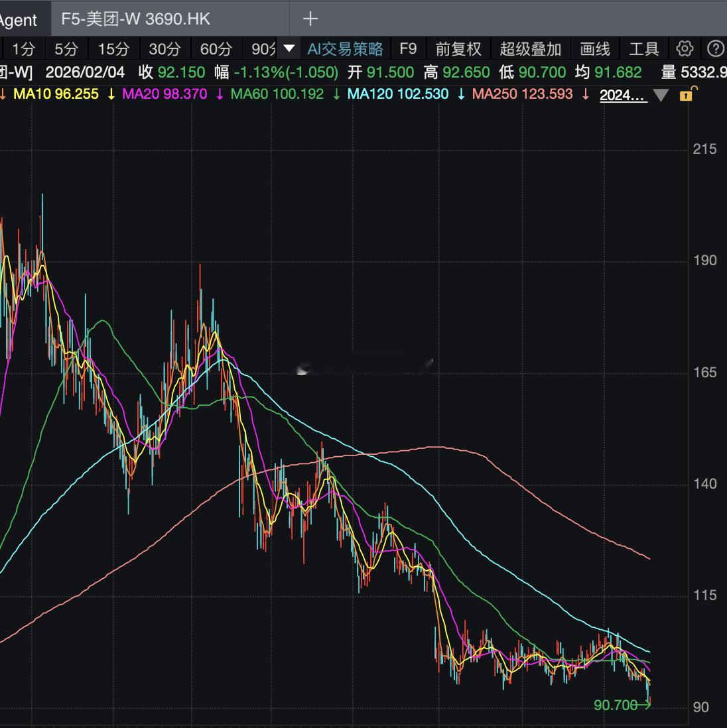Open the 画线 drawing tools

[x=594, y=49]
